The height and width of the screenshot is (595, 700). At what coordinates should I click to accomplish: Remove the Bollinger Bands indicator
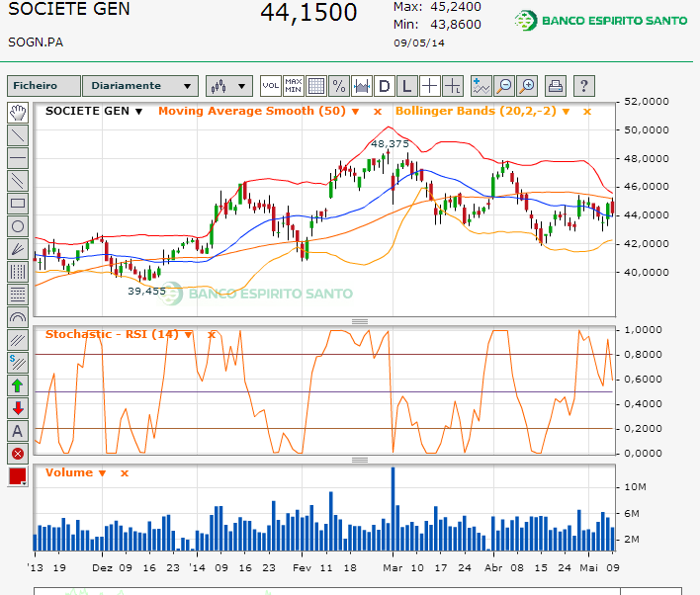(587, 112)
